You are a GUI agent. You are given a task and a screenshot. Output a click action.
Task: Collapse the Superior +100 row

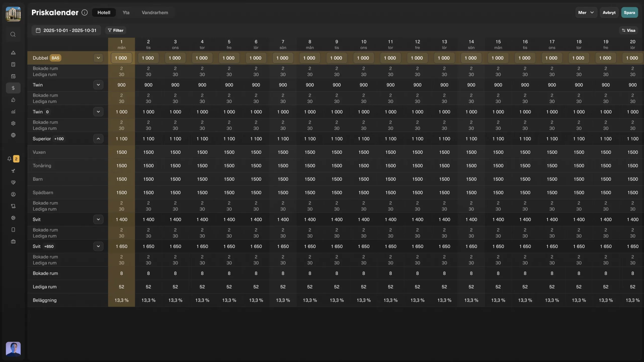98,139
